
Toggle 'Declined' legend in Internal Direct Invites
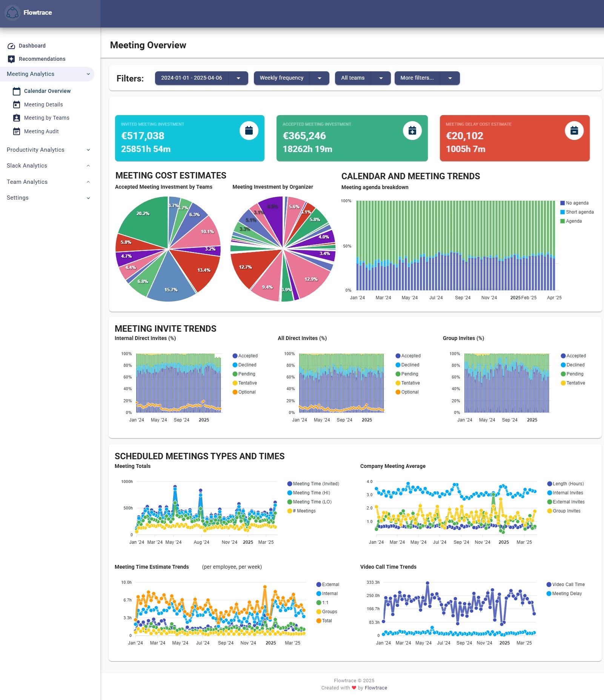[x=247, y=365]
